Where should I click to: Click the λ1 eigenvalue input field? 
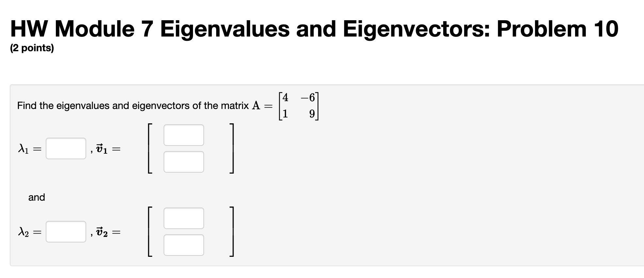click(65, 149)
